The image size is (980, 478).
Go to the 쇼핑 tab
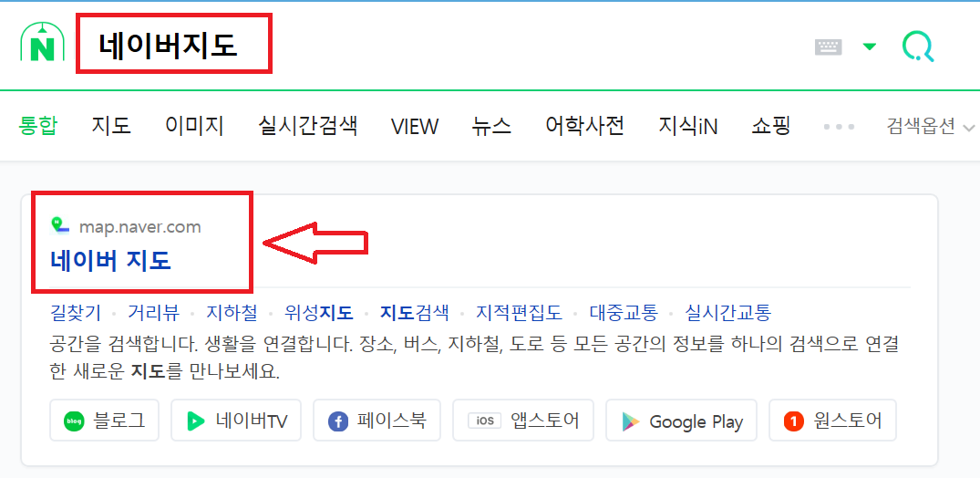pyautogui.click(x=771, y=126)
